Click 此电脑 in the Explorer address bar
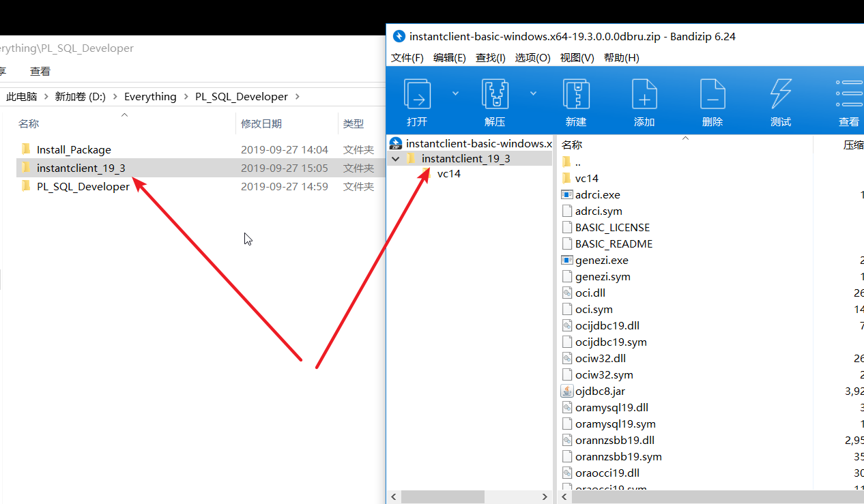Screen dimensions: 864x504 [22, 96]
